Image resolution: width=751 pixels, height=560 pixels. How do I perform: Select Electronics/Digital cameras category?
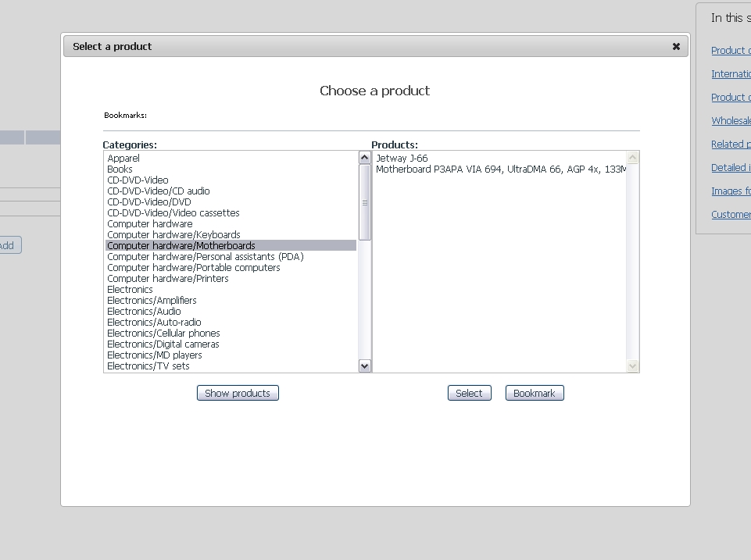(163, 344)
